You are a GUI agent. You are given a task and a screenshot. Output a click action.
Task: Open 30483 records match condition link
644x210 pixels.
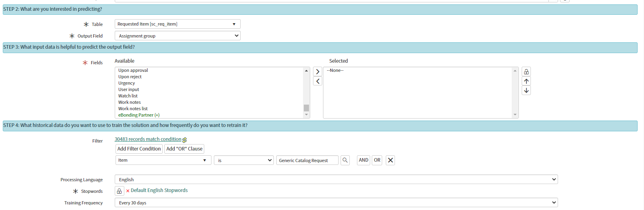click(x=148, y=139)
